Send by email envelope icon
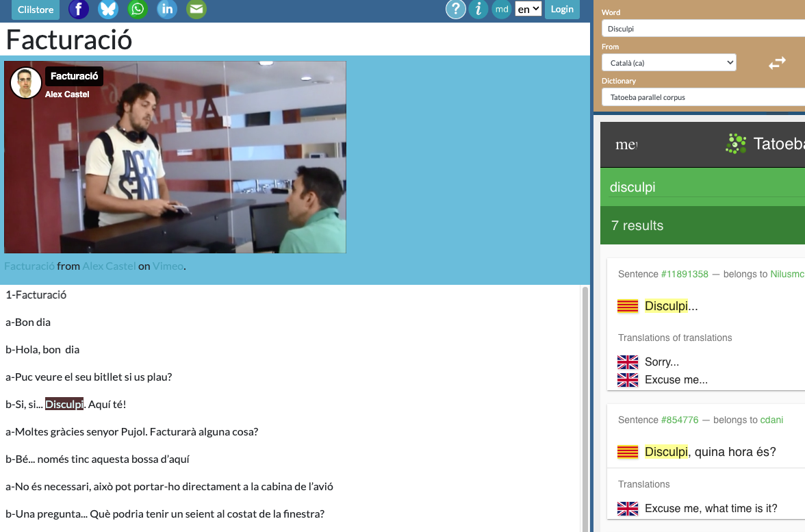Screen dimensions: 805x532 (196, 9)
